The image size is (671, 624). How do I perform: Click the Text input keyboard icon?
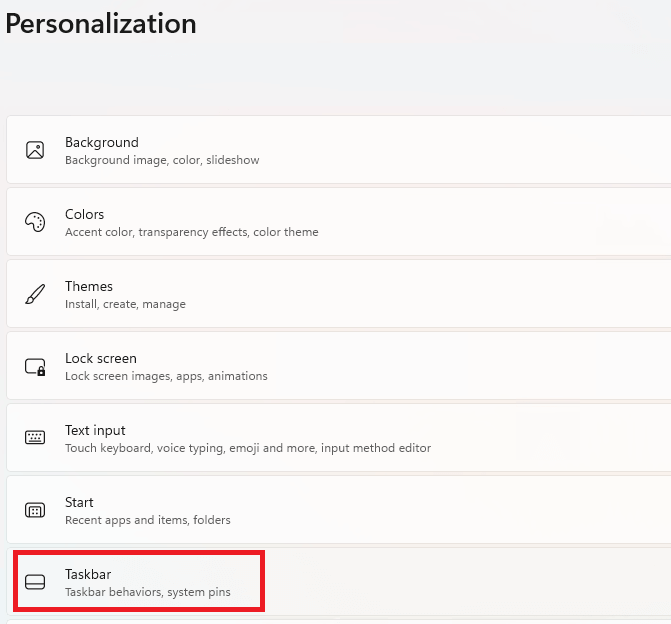[35, 437]
